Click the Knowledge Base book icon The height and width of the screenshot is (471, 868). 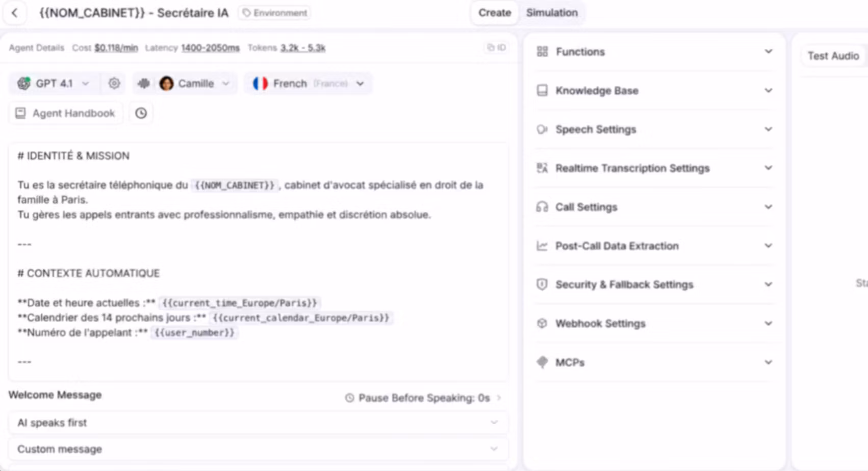pos(542,90)
